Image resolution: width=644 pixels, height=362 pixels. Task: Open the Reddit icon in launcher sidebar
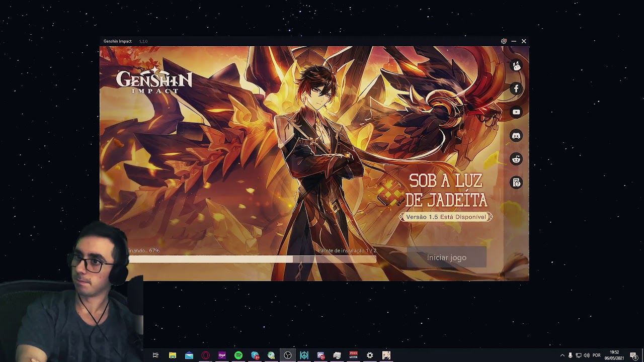(516, 159)
